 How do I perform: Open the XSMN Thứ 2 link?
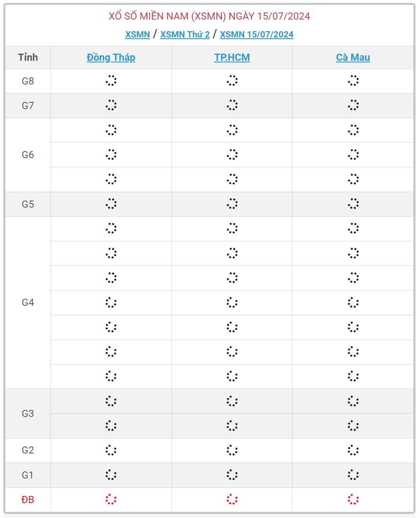tap(185, 35)
